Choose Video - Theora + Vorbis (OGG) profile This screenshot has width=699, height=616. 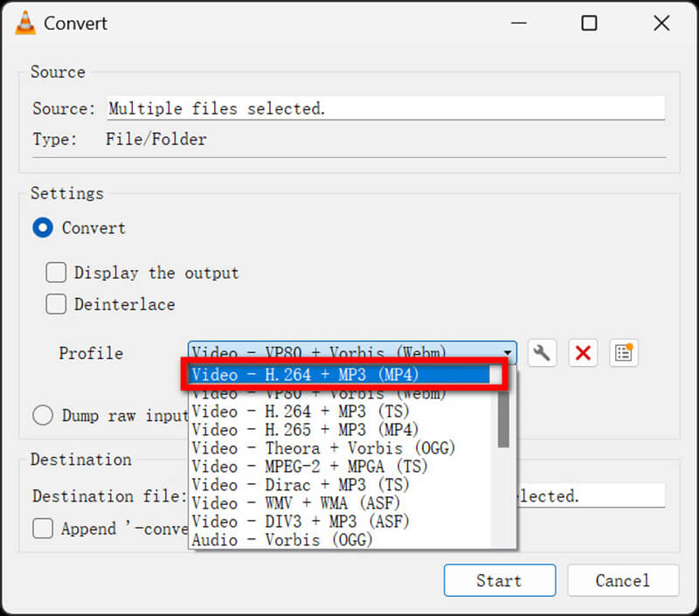point(341,448)
